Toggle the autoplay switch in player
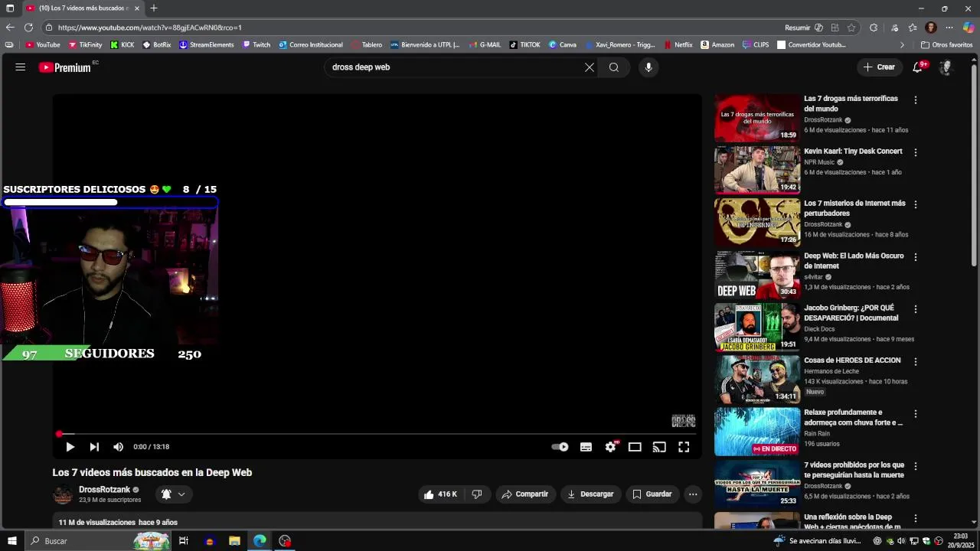The height and width of the screenshot is (551, 980). click(x=560, y=447)
